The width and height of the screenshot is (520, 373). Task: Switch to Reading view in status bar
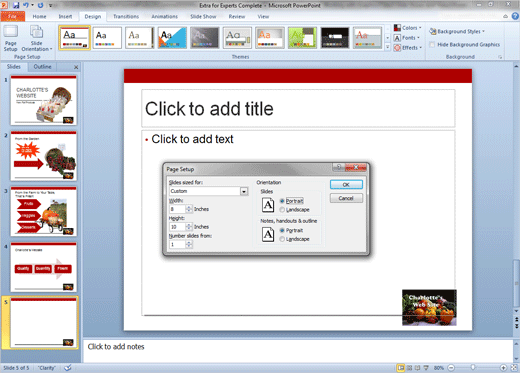(x=418, y=368)
